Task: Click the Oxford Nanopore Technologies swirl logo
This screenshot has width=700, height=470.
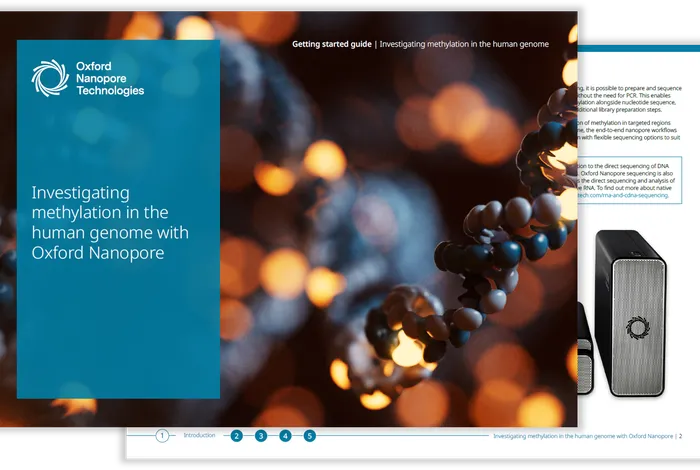Action: 50,78
